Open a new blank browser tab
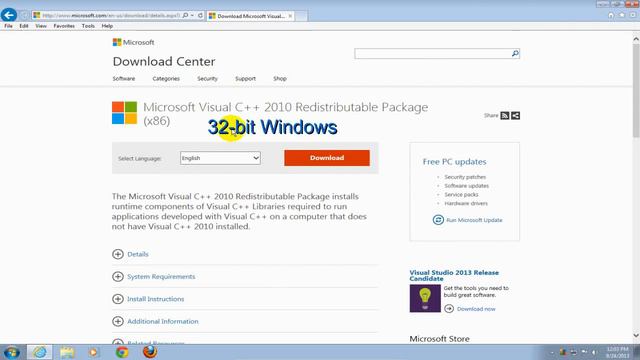 coord(301,16)
